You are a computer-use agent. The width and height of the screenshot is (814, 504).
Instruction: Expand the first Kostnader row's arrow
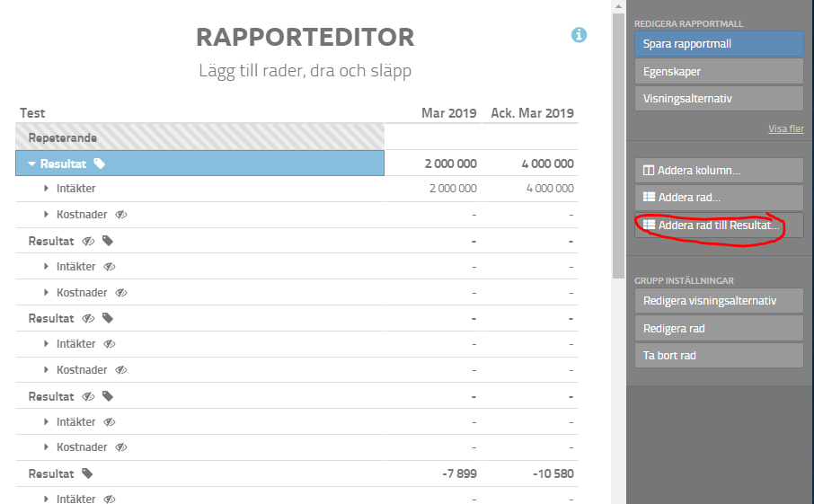click(46, 215)
